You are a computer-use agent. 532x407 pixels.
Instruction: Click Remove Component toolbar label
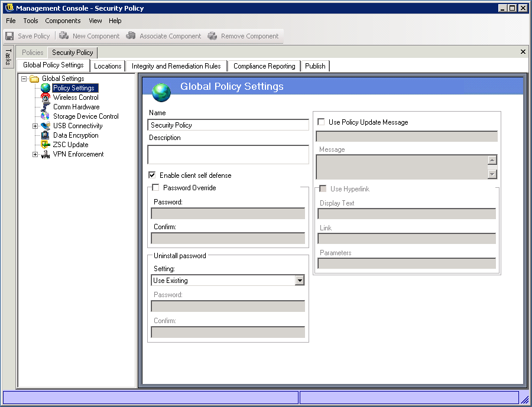pyautogui.click(x=249, y=36)
